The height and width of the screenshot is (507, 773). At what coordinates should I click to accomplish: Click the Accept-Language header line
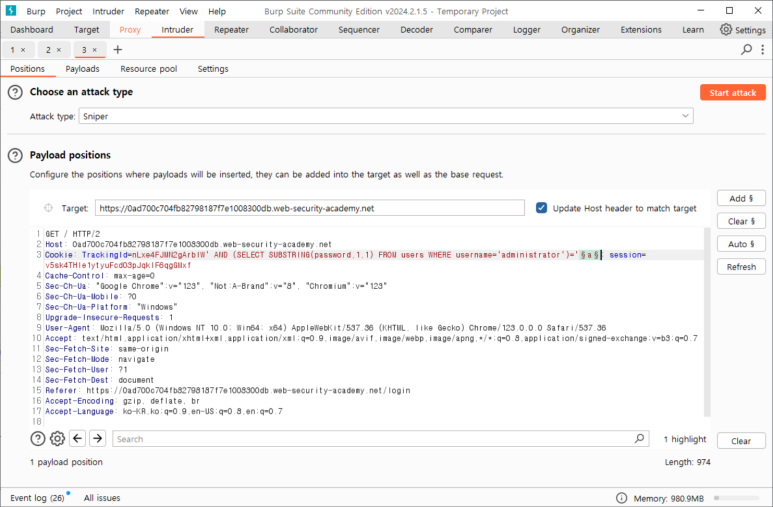[164, 411]
